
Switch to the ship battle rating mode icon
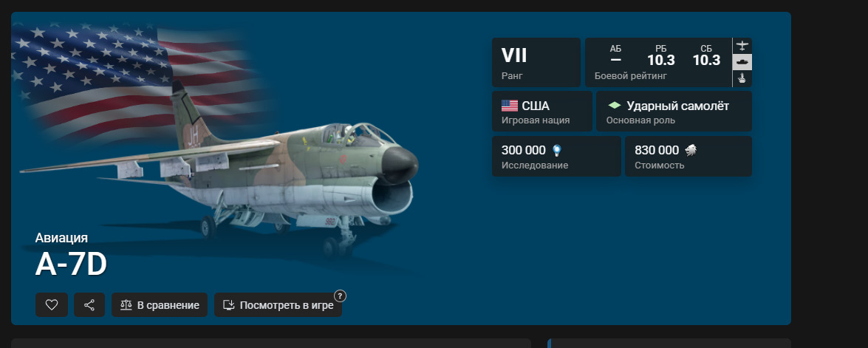click(x=742, y=78)
